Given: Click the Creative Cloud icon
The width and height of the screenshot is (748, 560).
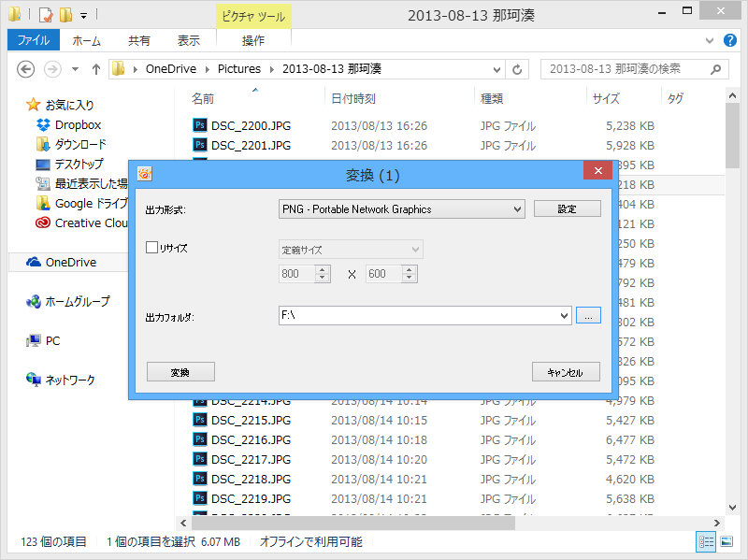Looking at the screenshot, I should coord(43,223).
